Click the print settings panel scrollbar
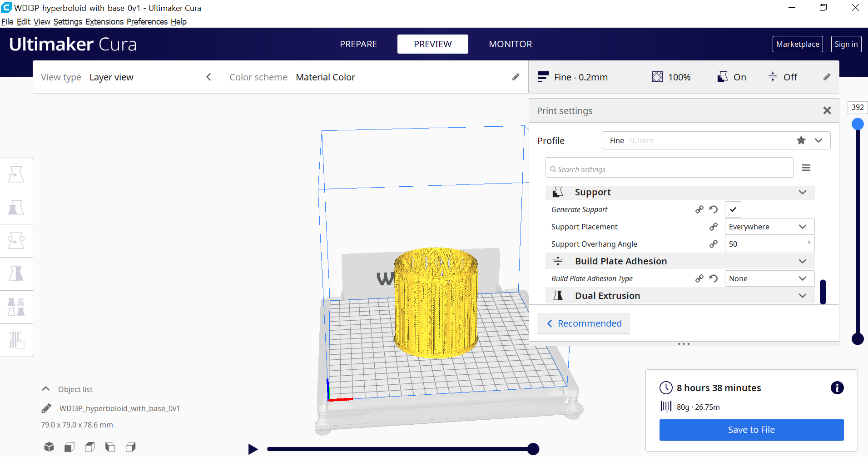868x457 pixels. [x=823, y=292]
